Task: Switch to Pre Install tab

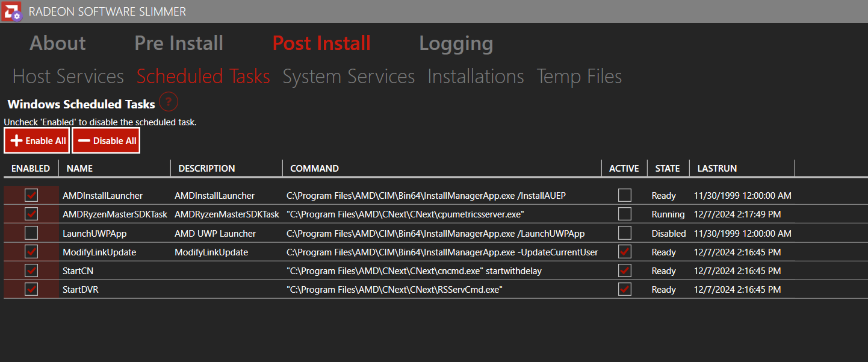Action: pos(179,43)
